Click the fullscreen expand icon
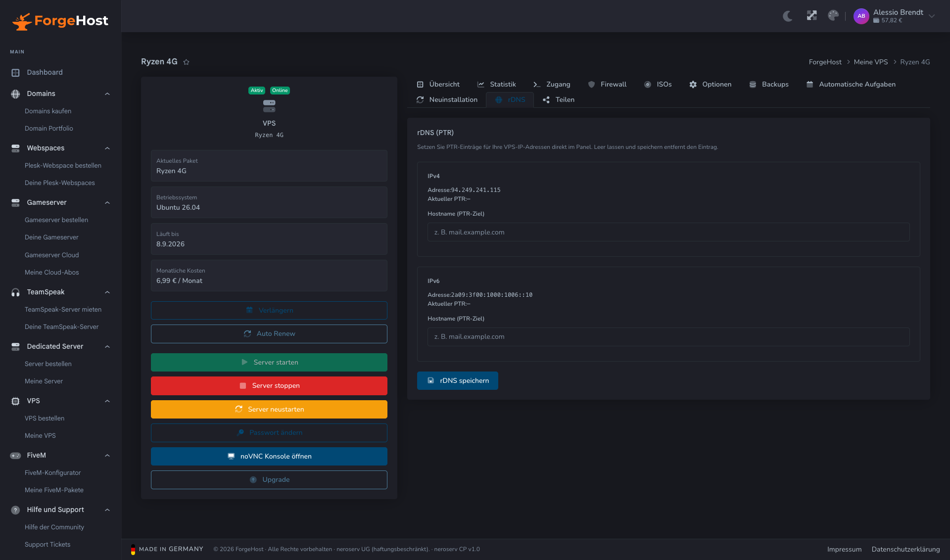This screenshot has width=950, height=560. click(x=811, y=16)
